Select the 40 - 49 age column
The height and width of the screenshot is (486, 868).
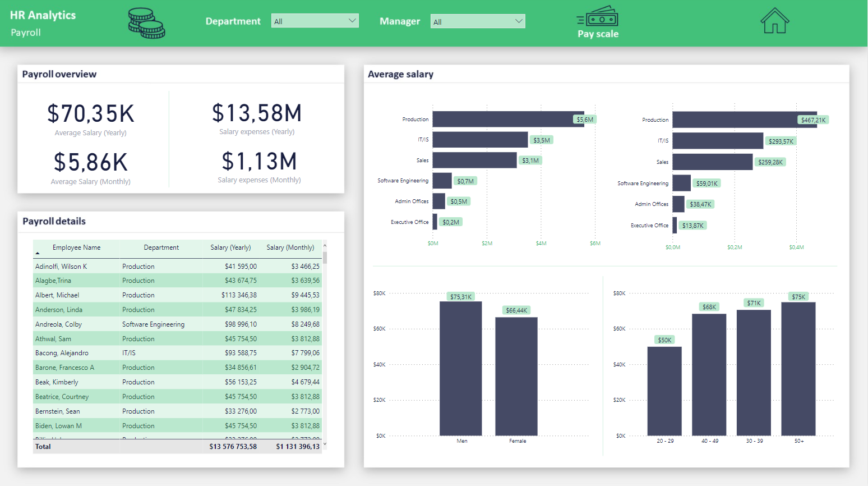[709, 375]
